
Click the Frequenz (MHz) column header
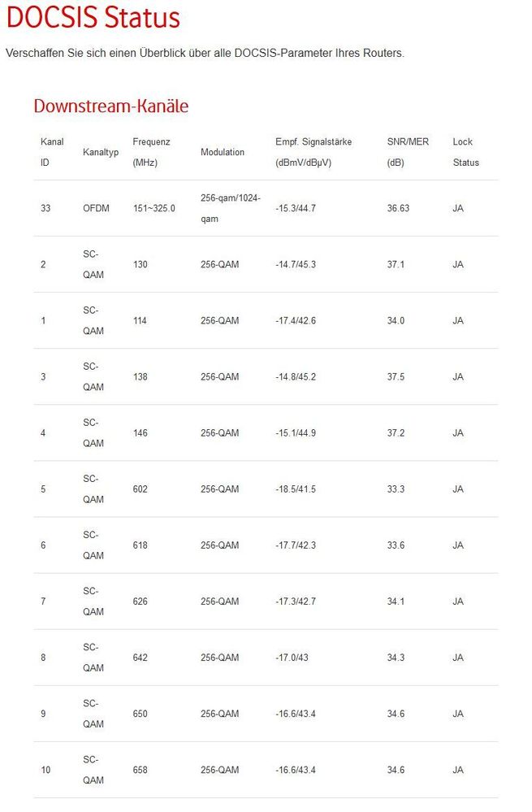(x=151, y=152)
